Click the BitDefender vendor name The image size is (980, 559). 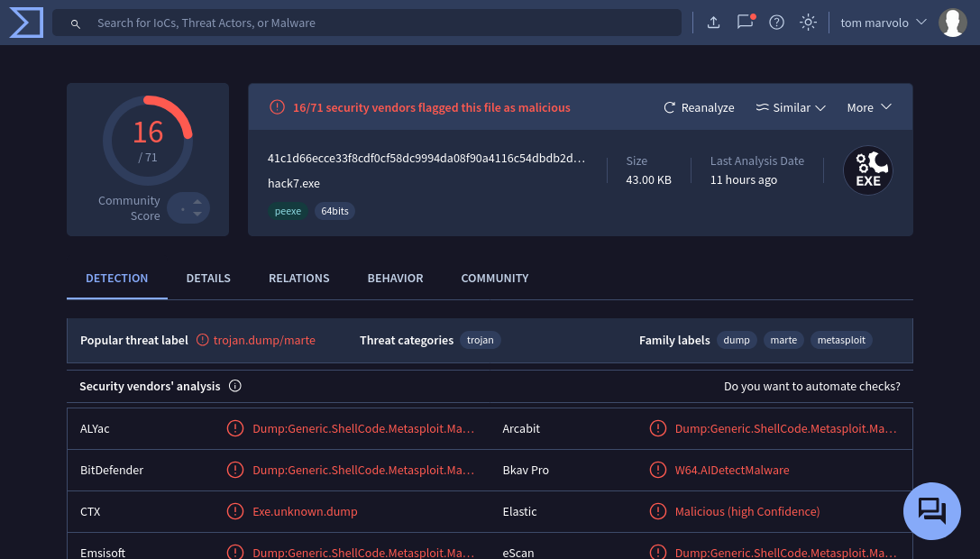tap(112, 470)
